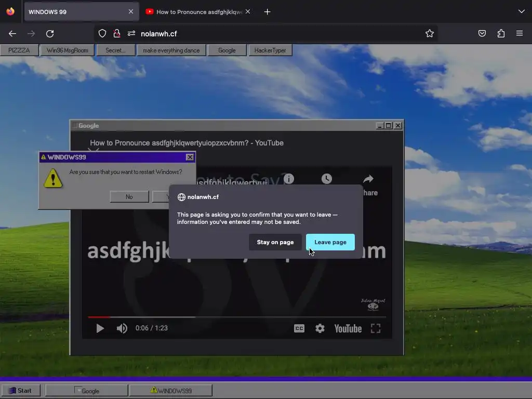The image size is (532, 399).
Task: Open the PIZZZA shortcut button
Action: coord(19,50)
